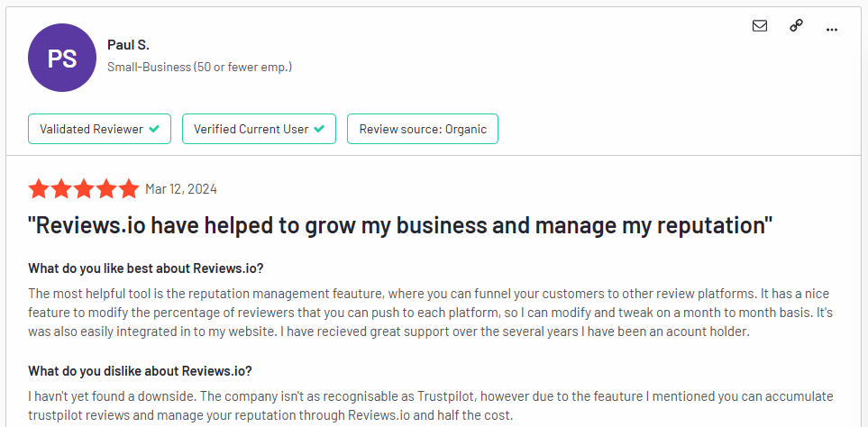Click the Verified Current User checkmark icon
Screen dimensions: 868x427
point(319,129)
